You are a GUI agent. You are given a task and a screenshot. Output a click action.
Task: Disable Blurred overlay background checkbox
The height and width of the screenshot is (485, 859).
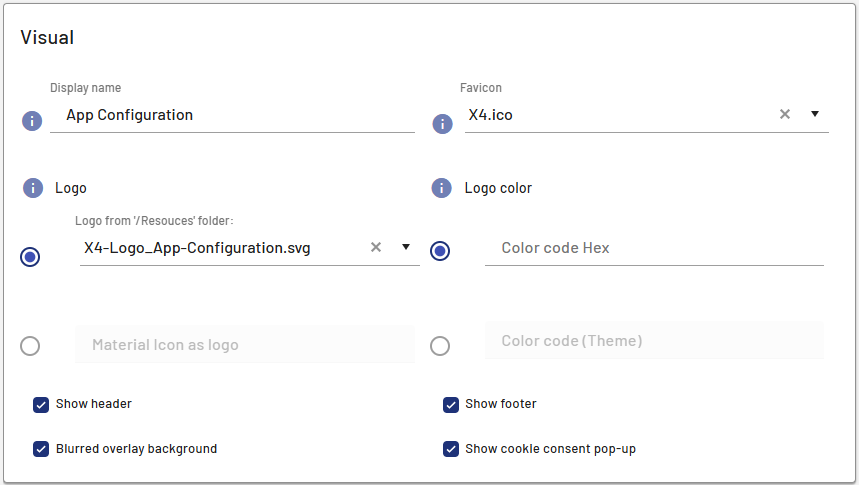click(41, 449)
